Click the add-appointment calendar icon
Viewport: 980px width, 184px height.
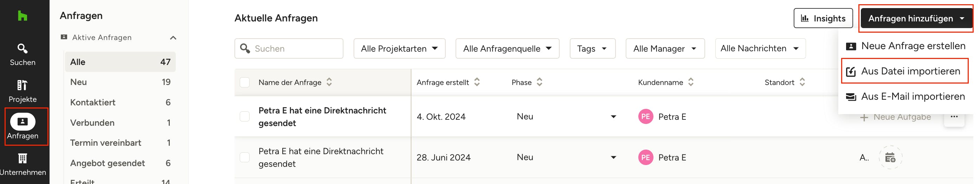click(890, 157)
